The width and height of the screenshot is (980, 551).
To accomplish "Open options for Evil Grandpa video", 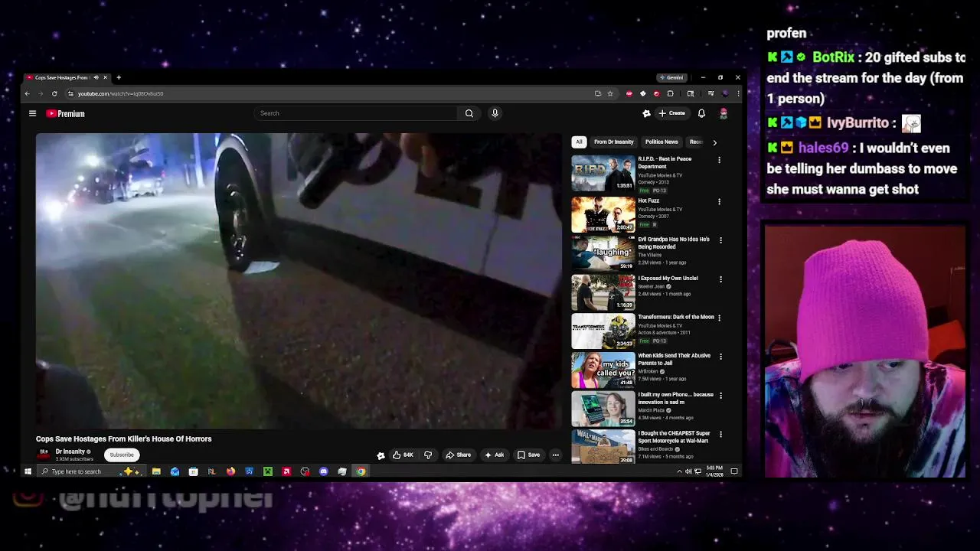I will coord(720,240).
